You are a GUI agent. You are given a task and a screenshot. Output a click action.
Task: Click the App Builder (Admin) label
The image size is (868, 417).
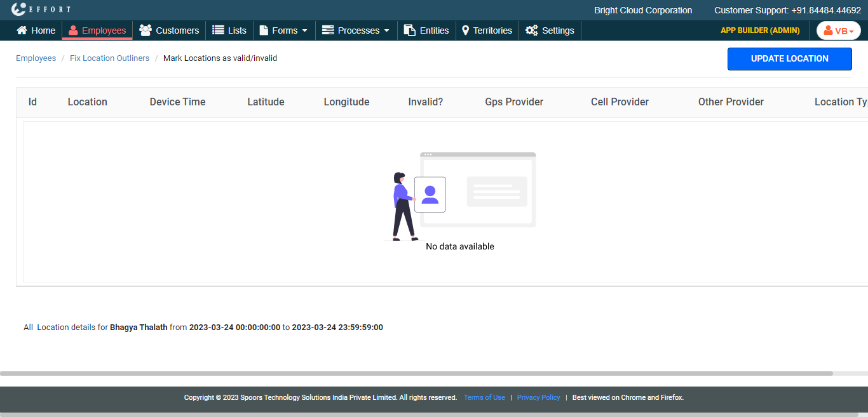tap(760, 30)
